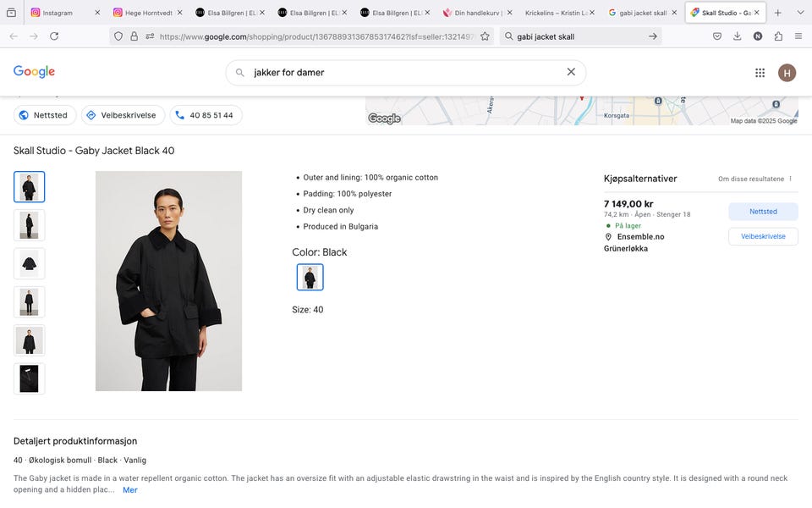Submit search with the arrow in search bar
This screenshot has height=508, width=812.
click(x=652, y=36)
